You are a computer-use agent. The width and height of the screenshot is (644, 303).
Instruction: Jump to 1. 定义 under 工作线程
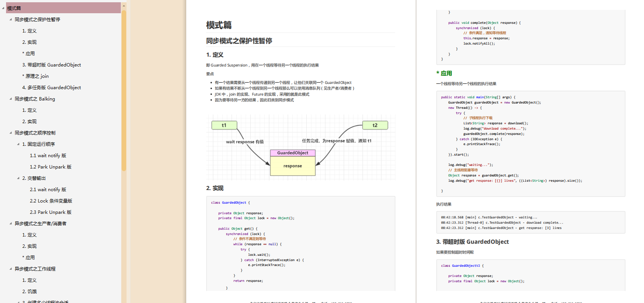(x=29, y=280)
